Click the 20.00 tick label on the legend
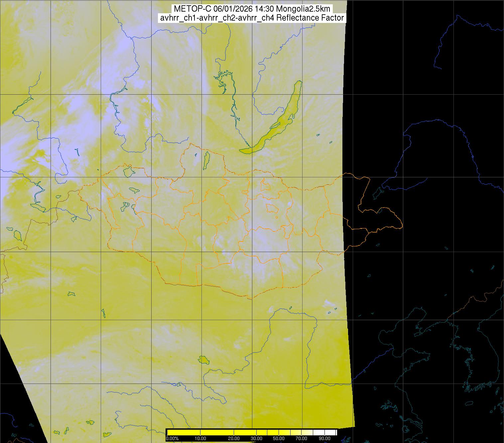 [x=234, y=439]
